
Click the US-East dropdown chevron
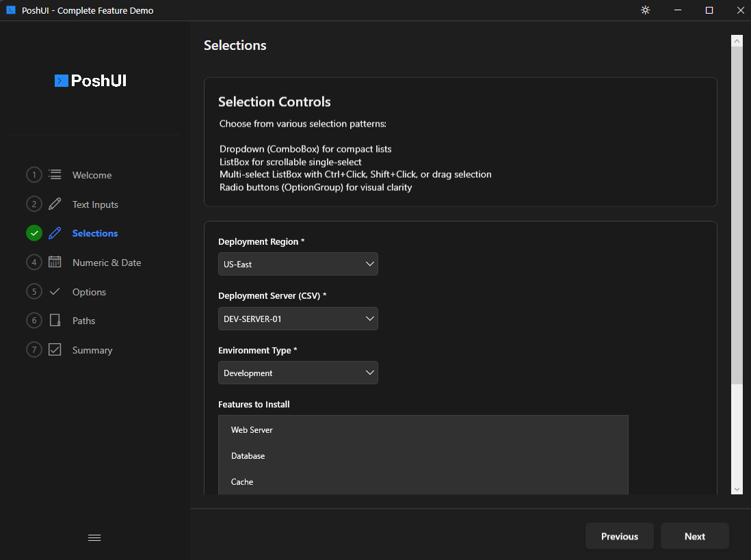(370, 264)
